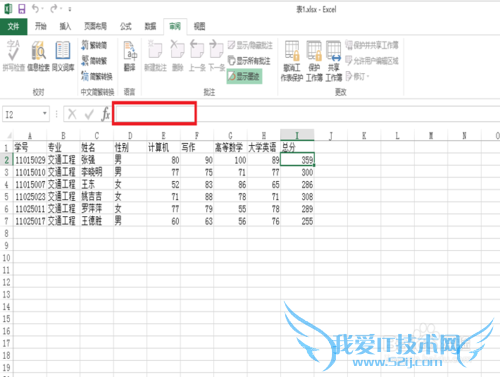
Task: Click the 大学英语 header cell
Action: [264, 147]
